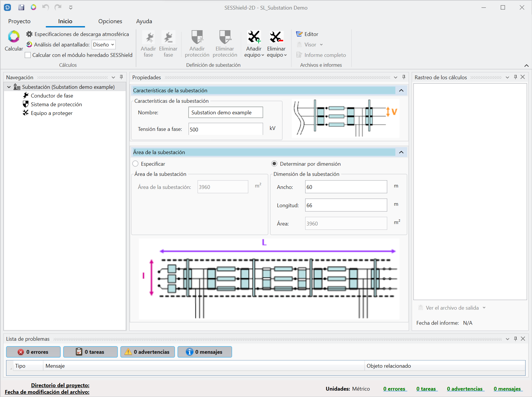Pin the Propiedades panel
Image resolution: width=532 pixels, height=397 pixels.
click(404, 77)
